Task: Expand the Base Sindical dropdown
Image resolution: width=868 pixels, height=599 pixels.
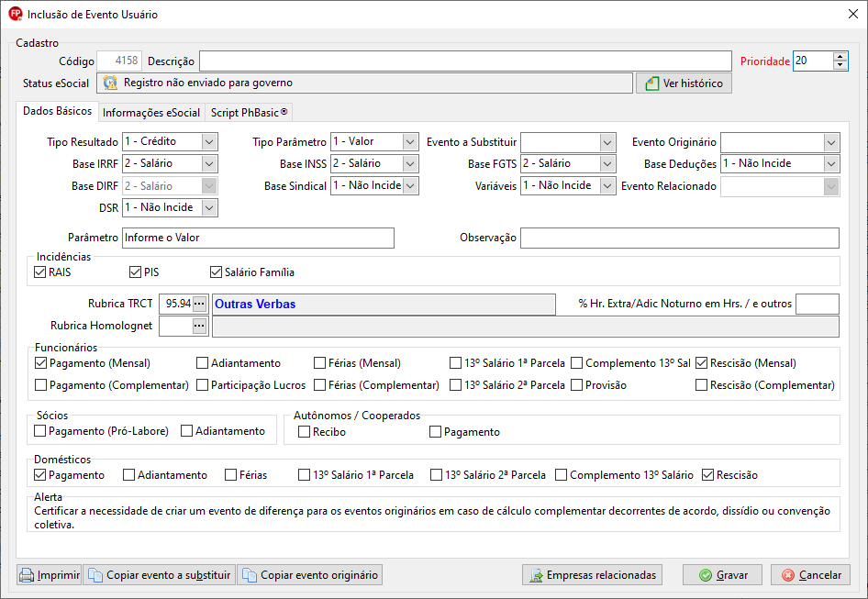Action: click(409, 186)
